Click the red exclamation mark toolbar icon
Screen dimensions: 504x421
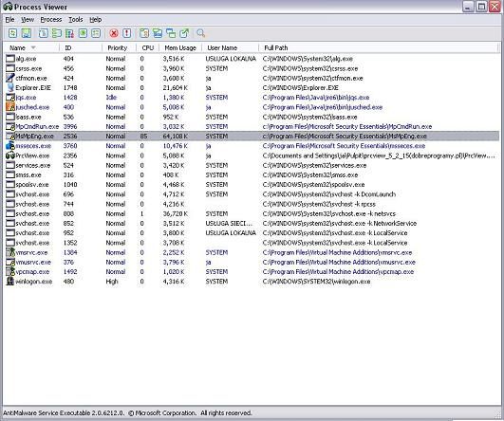click(x=127, y=33)
